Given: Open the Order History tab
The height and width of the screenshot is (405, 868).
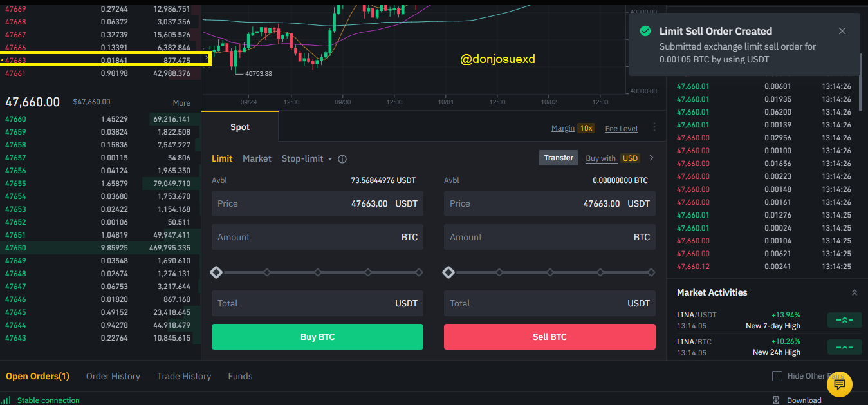Looking at the screenshot, I should coord(113,376).
